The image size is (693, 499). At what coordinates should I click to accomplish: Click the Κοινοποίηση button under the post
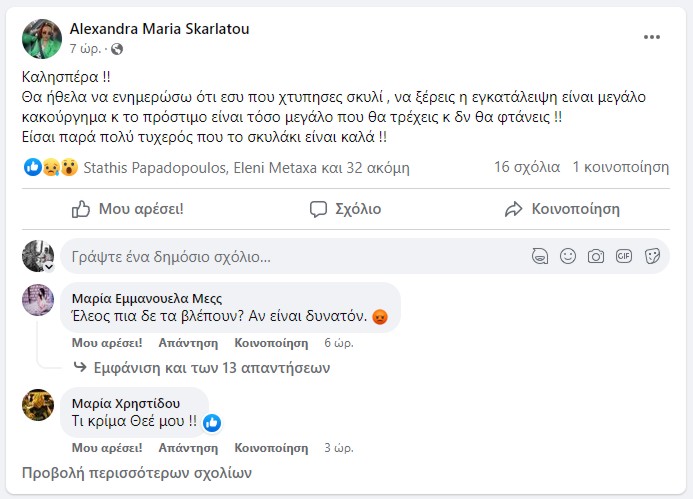pyautogui.click(x=562, y=209)
